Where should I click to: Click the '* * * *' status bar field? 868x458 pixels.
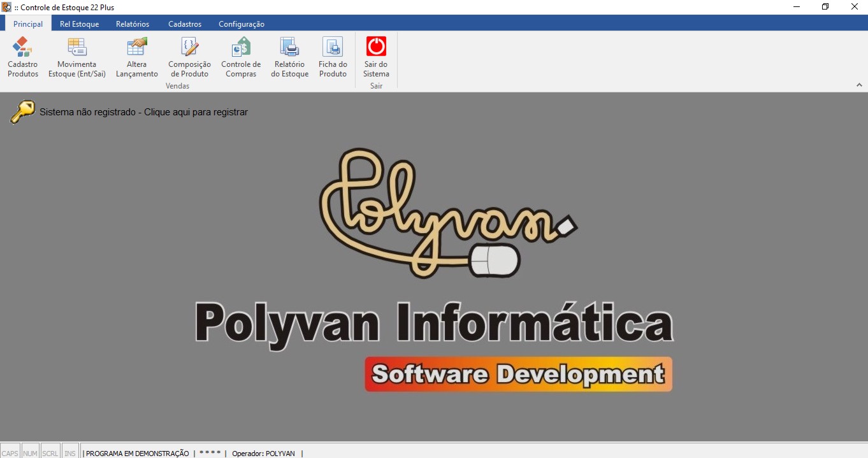click(x=210, y=454)
